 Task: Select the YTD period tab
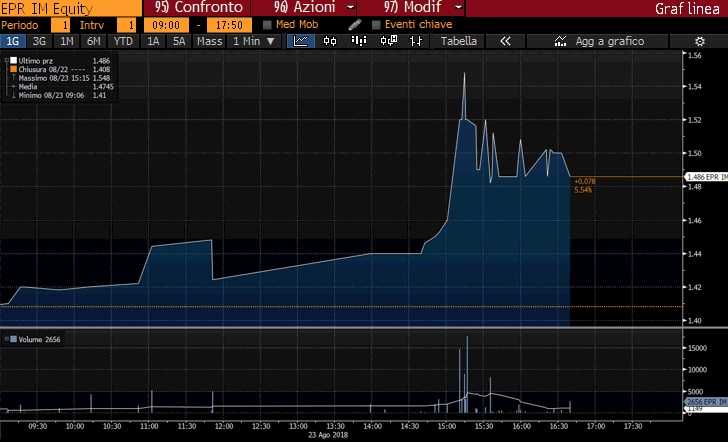(x=124, y=41)
